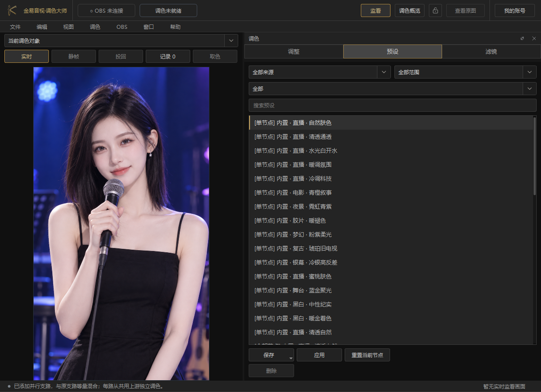Open the 帮助 menu
The image size is (541, 392).
175,27
